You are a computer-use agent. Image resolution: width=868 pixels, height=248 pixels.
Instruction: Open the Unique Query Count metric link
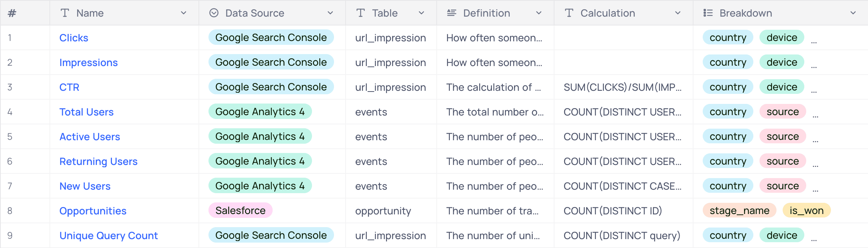click(109, 236)
